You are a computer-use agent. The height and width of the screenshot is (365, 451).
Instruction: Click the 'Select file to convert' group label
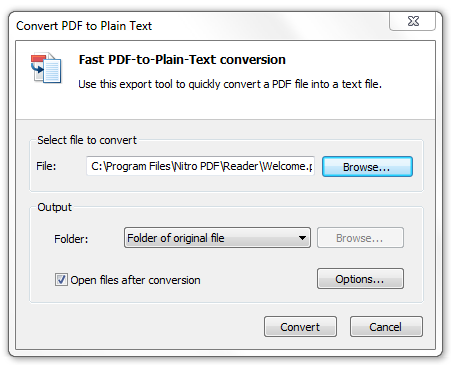[x=87, y=140]
